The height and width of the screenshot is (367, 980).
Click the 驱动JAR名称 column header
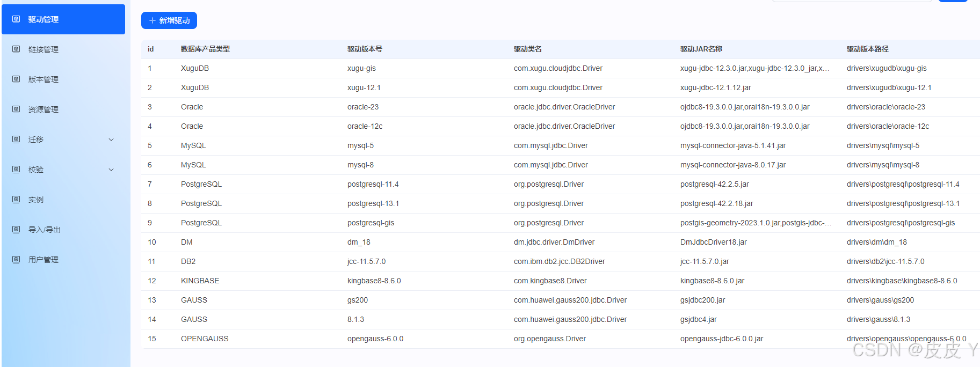click(701, 49)
